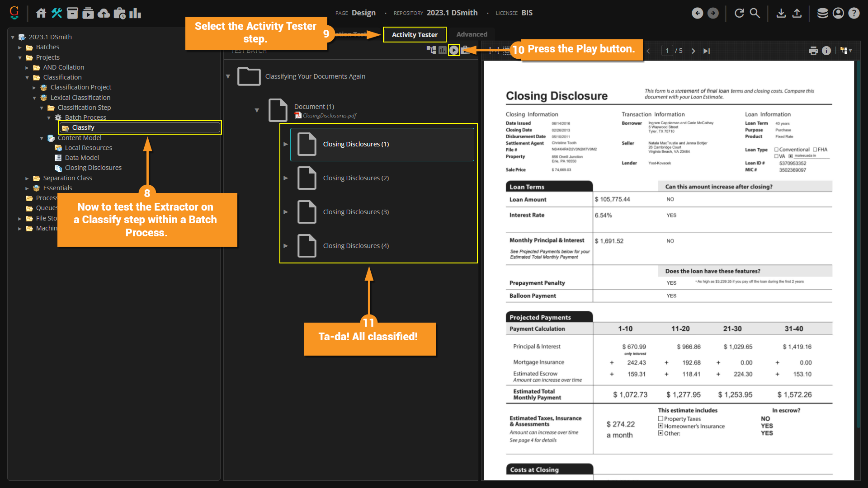The width and height of the screenshot is (868, 488).
Task: Click the help question mark icon
Action: coord(854,13)
